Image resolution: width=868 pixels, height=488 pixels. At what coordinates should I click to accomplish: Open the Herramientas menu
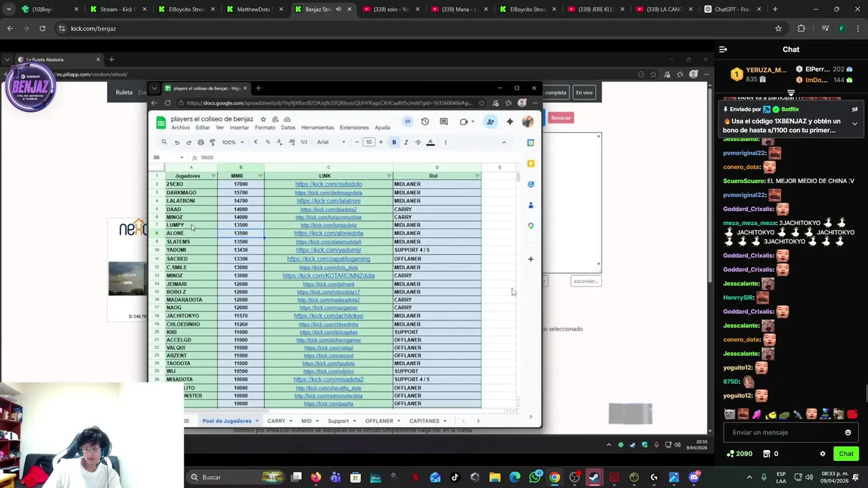point(317,127)
